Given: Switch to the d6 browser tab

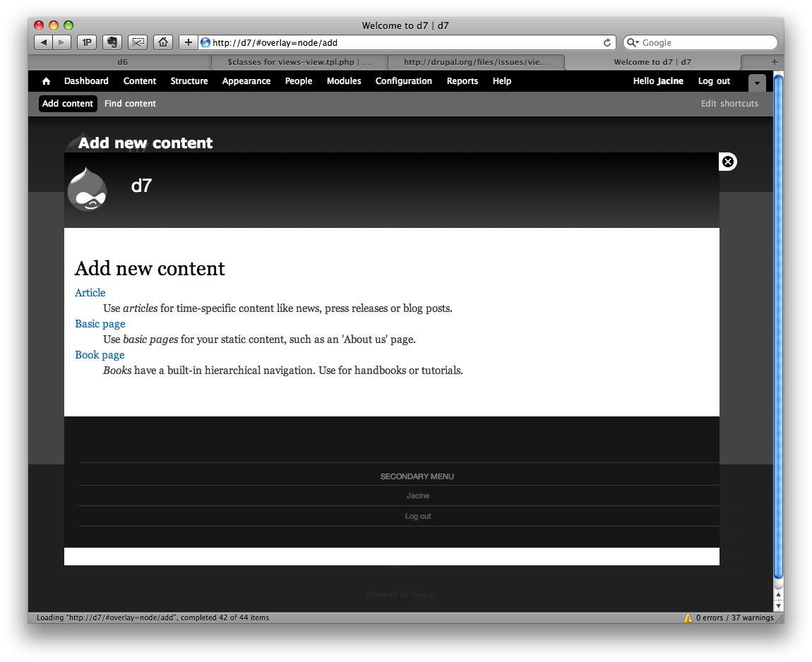Looking at the screenshot, I should pyautogui.click(x=122, y=62).
